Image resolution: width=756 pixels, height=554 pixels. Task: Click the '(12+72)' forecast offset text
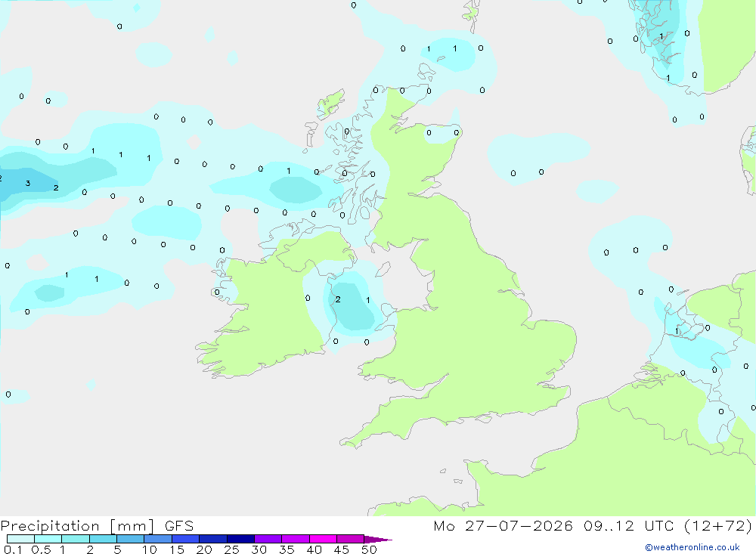[x=718, y=526]
